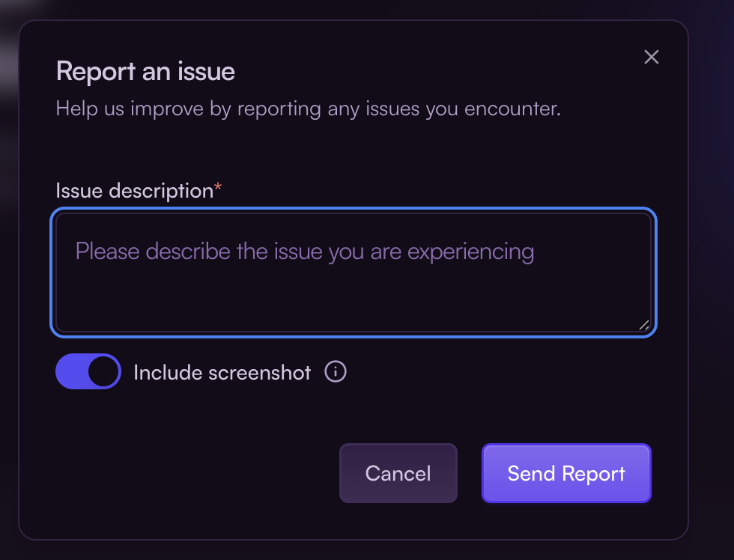The image size is (734, 560).
Task: Click the resize grip of the description box
Action: click(x=644, y=325)
